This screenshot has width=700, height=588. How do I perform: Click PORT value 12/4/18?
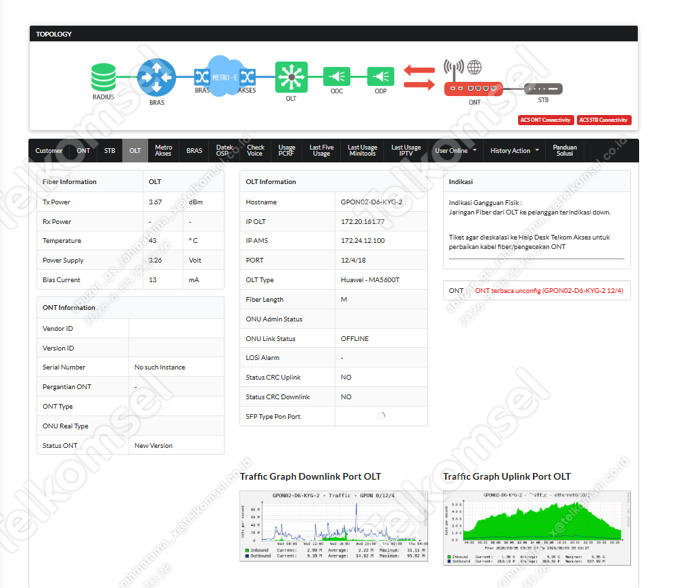(353, 261)
